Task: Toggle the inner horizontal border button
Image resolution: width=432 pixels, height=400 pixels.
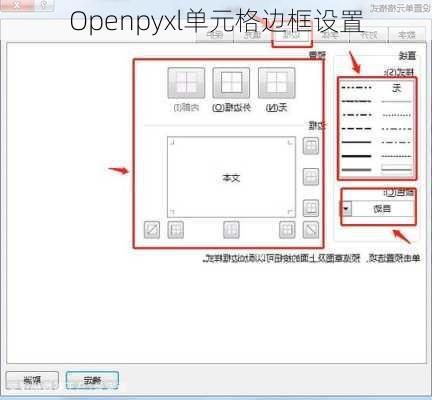Action: [x=311, y=177]
